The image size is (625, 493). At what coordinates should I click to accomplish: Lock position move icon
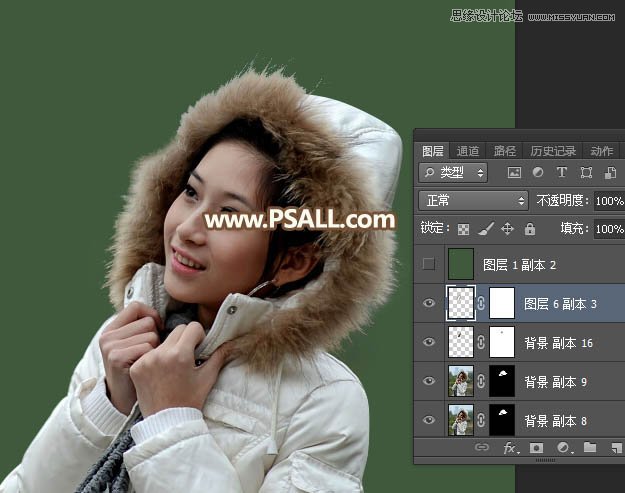tap(507, 229)
